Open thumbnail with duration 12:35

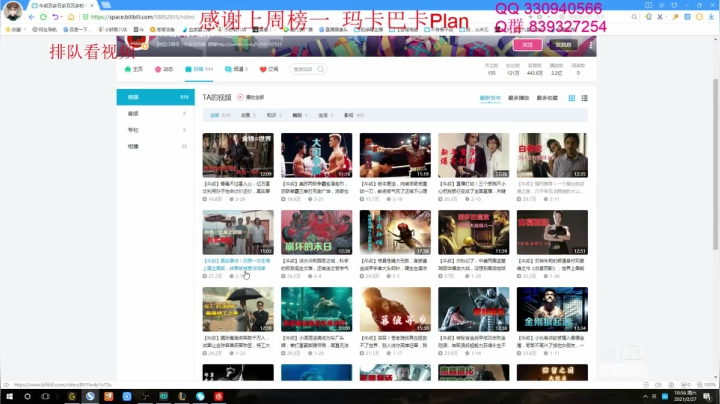[552, 155]
